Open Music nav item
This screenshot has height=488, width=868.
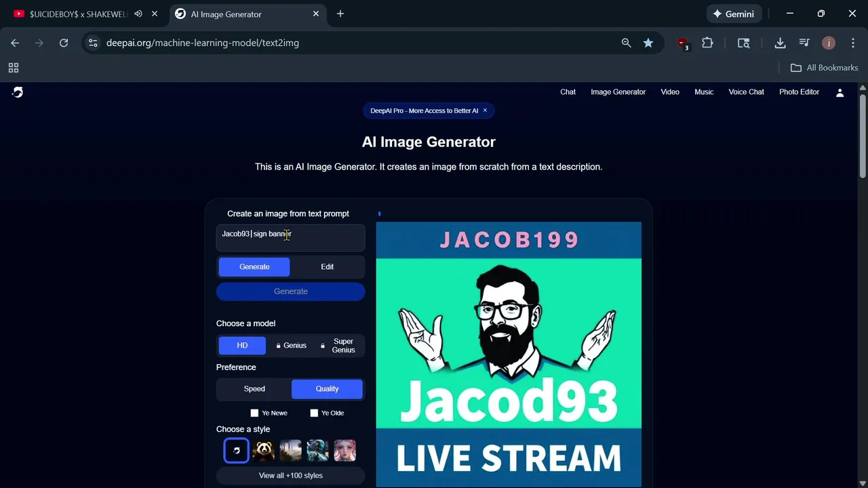click(704, 92)
